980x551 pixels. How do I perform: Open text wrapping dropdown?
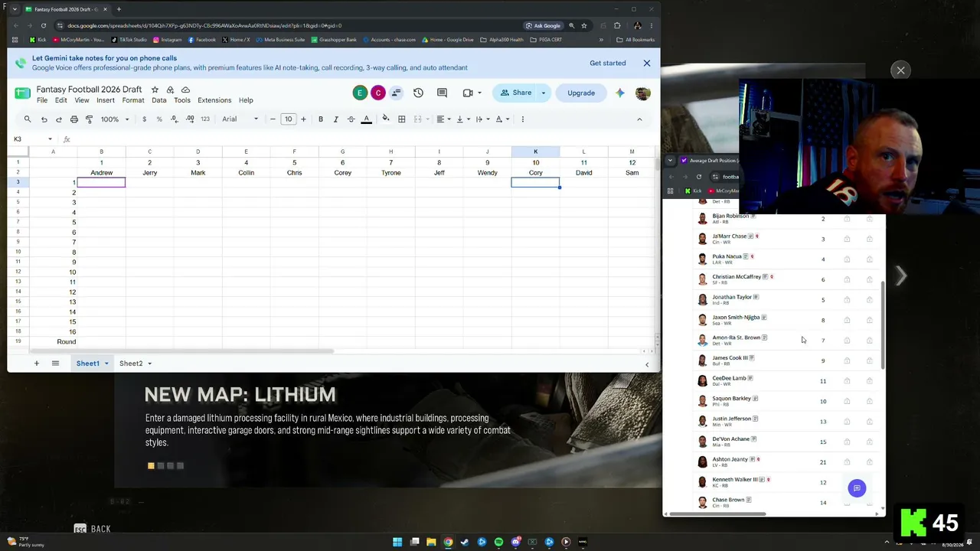482,119
